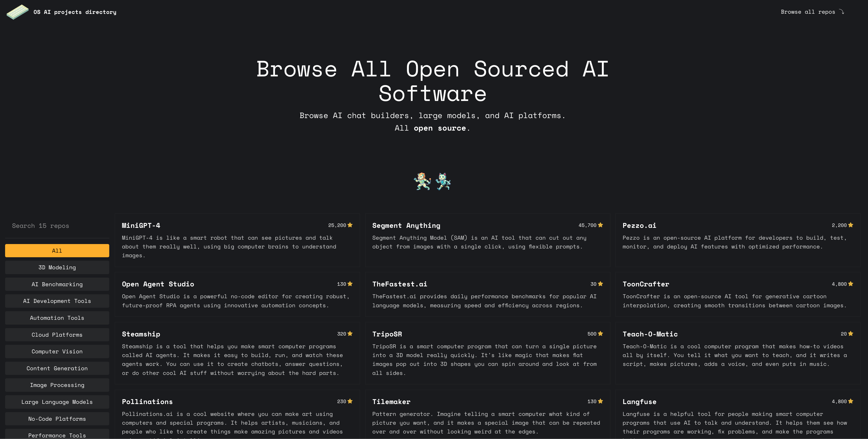Click the star icon on Tilemaker card

coord(600,401)
